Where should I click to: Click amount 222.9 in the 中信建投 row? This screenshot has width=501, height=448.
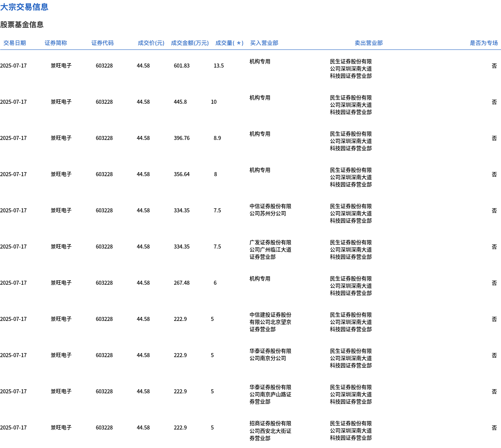pos(180,319)
